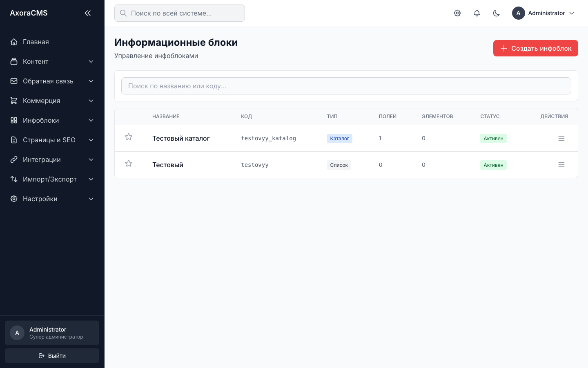Expand the Обратная связь chevron

coord(91,81)
